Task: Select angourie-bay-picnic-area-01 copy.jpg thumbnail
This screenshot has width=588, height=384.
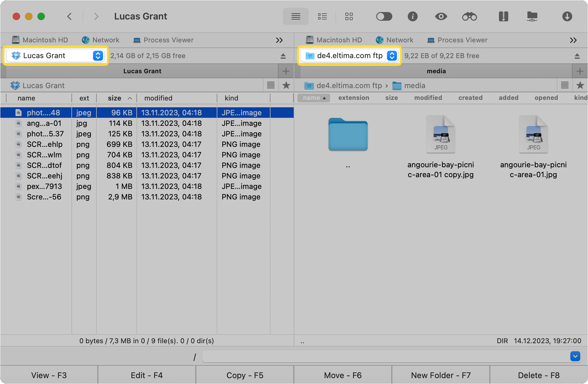Action: tap(441, 135)
